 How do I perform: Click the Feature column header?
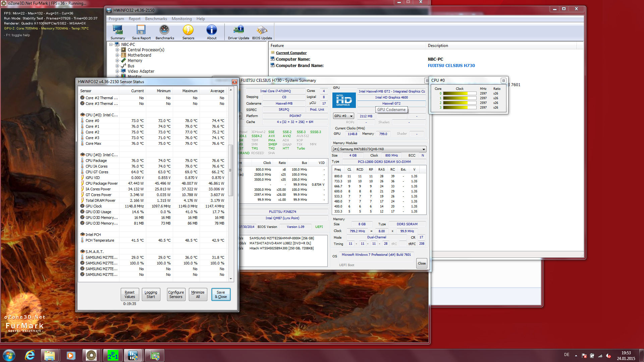pos(347,46)
